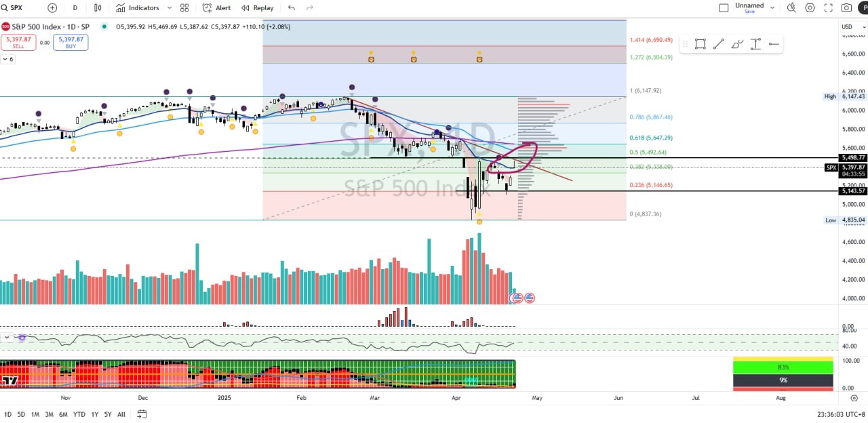Image resolution: width=868 pixels, height=423 pixels.
Task: Open the D interval selector
Action: [x=75, y=7]
